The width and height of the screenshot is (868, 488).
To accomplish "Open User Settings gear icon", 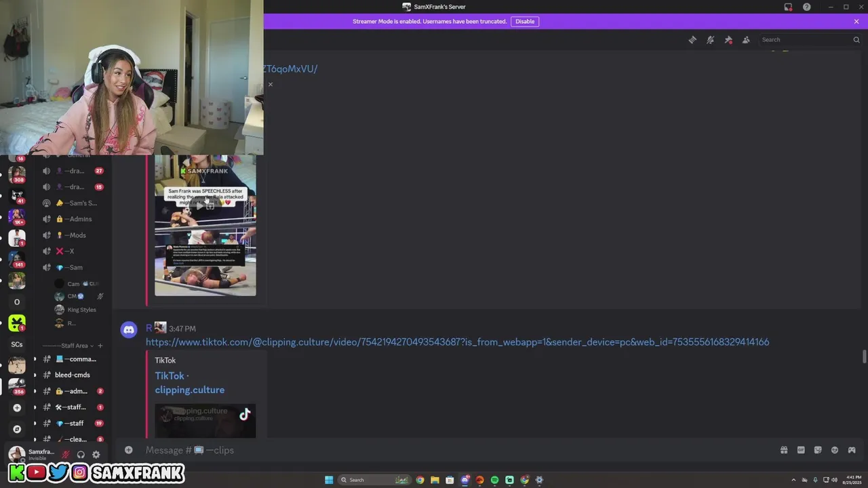I will [96, 455].
